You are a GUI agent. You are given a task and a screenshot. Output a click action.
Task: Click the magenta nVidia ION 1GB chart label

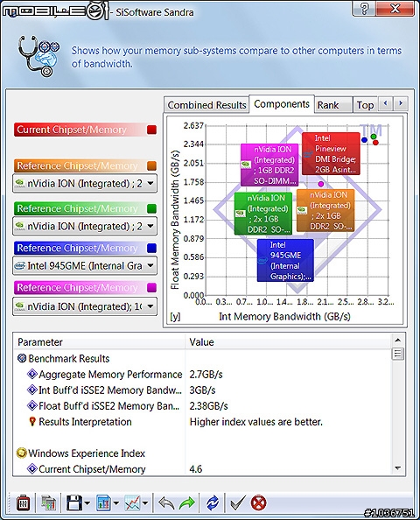269,165
